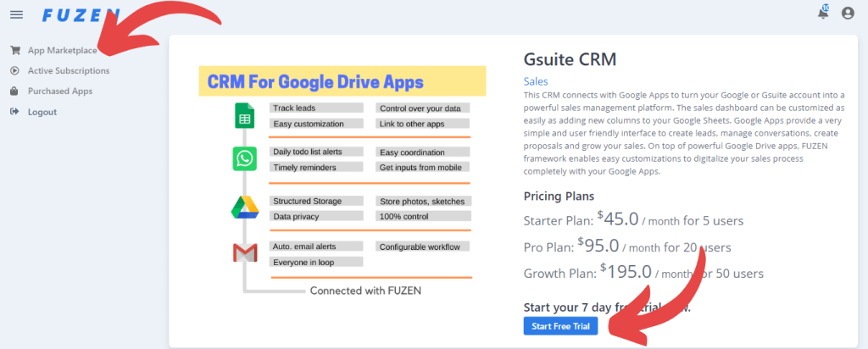Select Logout in sidebar
868x349 pixels.
42,112
